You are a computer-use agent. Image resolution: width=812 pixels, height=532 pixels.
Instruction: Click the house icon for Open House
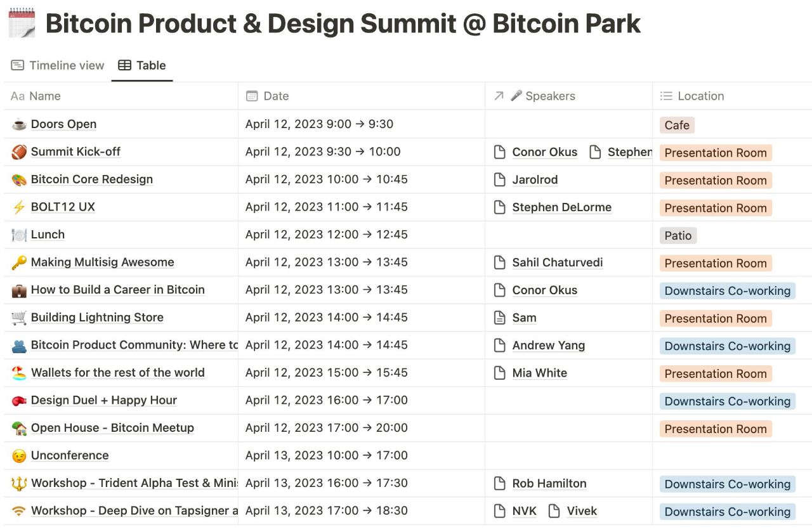19,428
